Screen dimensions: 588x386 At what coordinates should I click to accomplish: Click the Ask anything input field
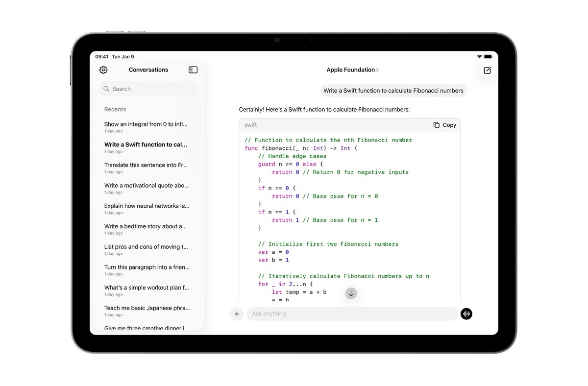click(352, 314)
